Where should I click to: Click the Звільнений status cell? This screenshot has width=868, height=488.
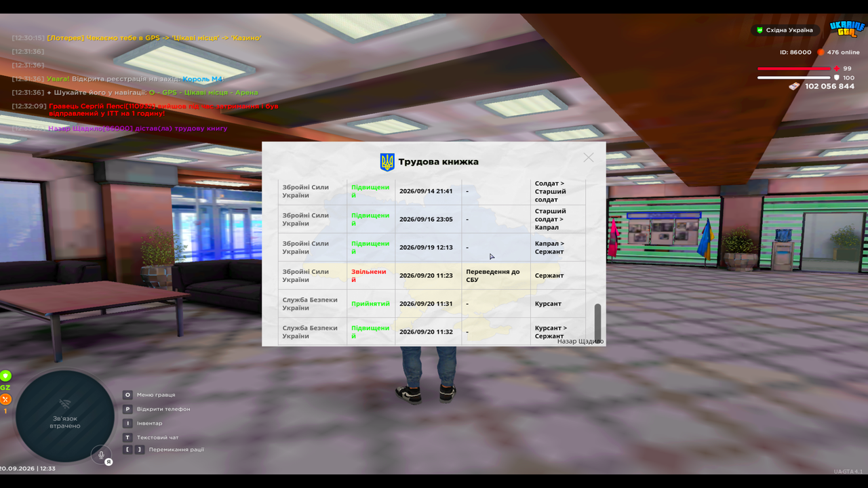click(x=371, y=276)
